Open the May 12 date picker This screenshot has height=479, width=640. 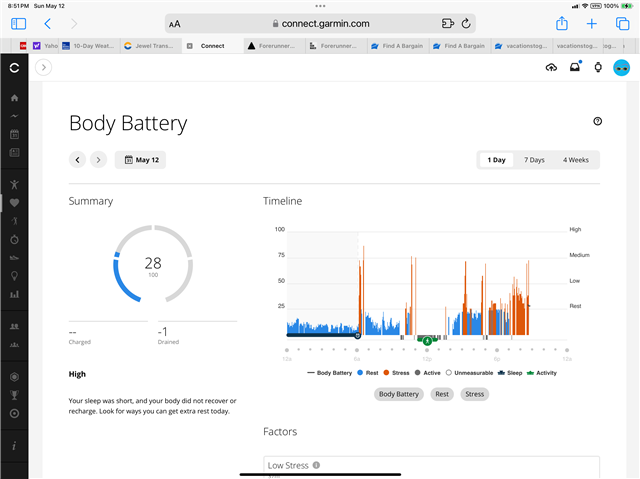pyautogui.click(x=140, y=159)
